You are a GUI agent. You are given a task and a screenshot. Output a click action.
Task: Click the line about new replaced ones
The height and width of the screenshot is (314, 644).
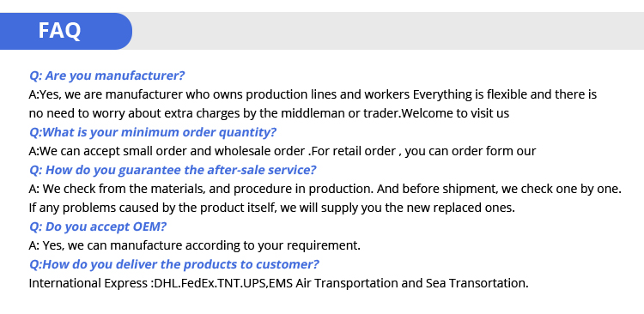(x=271, y=208)
